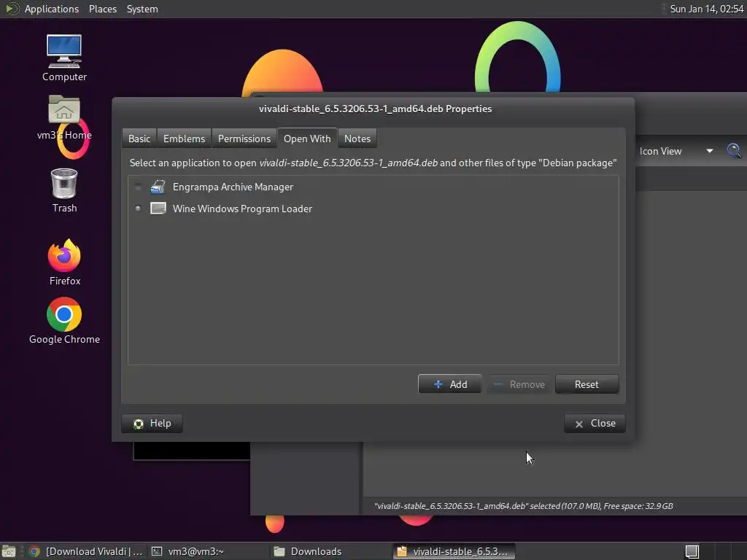Image resolution: width=747 pixels, height=560 pixels.
Task: Click the MATE menu logo icon
Action: click(x=12, y=9)
